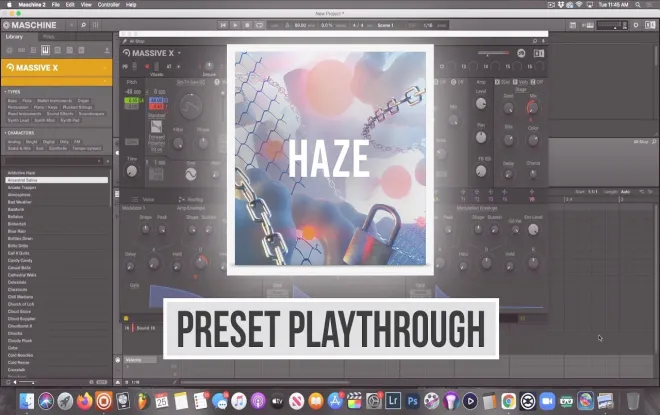660x415 pixels.
Task: Open the Scene 1 selector
Action: pos(385,25)
